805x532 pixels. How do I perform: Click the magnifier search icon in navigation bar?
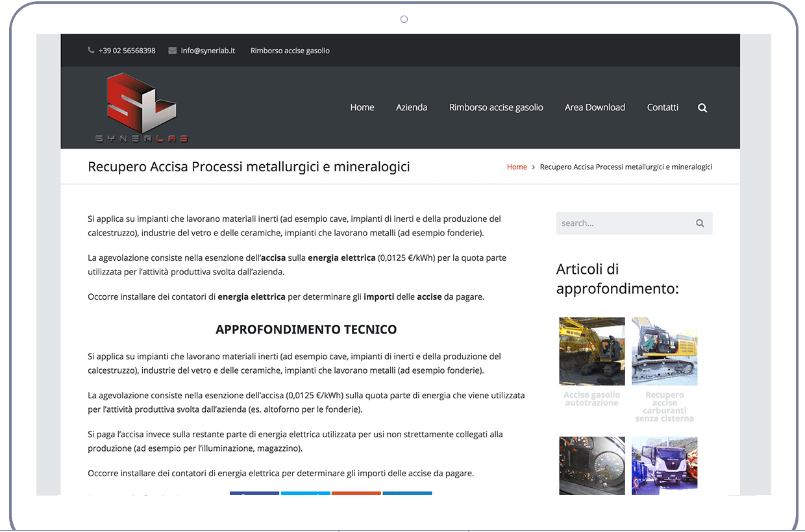click(x=702, y=108)
